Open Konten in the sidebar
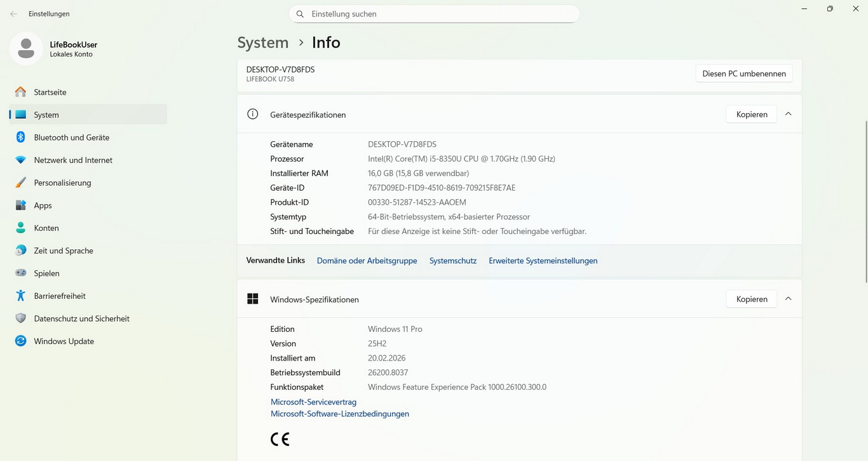Image resolution: width=868 pixels, height=461 pixels. [46, 228]
